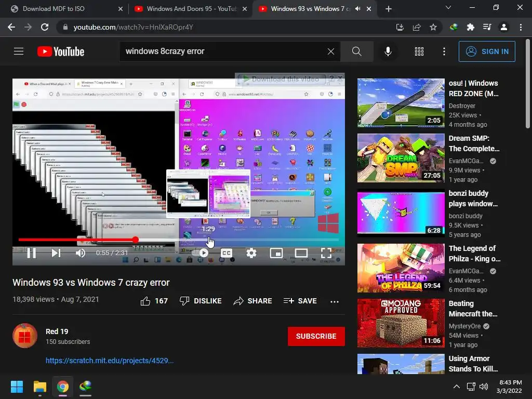Select the Windows 93 vs Windows 7 tab
Image resolution: width=532 pixels, height=399 pixels.
pyautogui.click(x=311, y=9)
